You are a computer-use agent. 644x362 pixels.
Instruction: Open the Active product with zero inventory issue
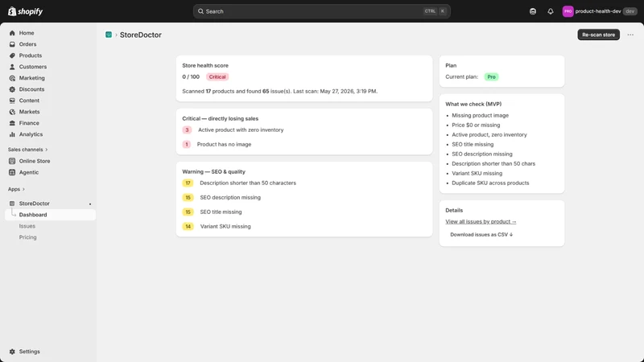pos(241,130)
